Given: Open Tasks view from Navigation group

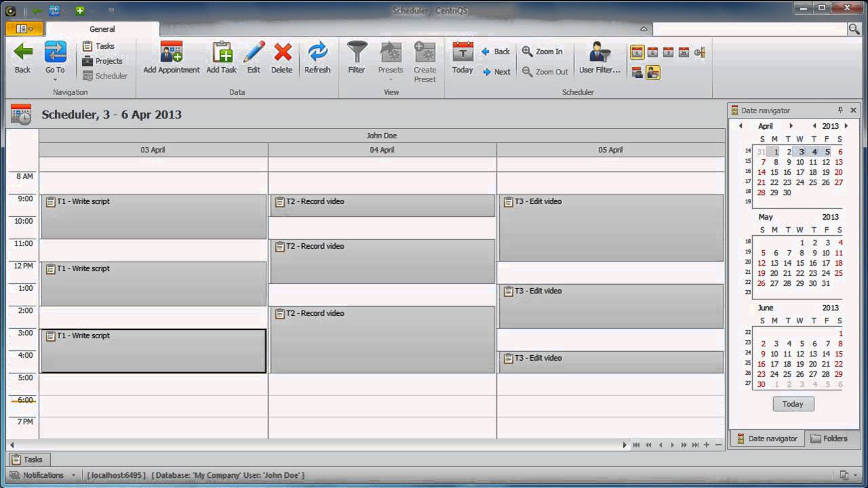Looking at the screenshot, I should click(98, 46).
